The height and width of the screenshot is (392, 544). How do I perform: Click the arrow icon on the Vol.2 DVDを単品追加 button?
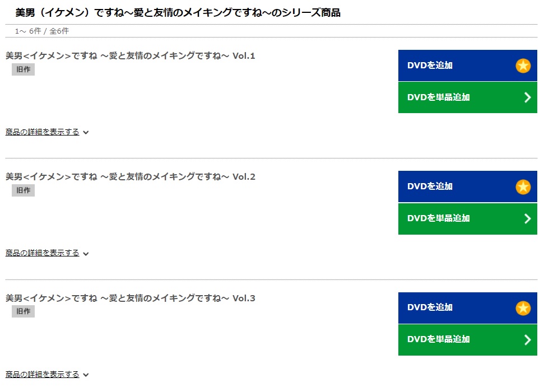pyautogui.click(x=527, y=218)
